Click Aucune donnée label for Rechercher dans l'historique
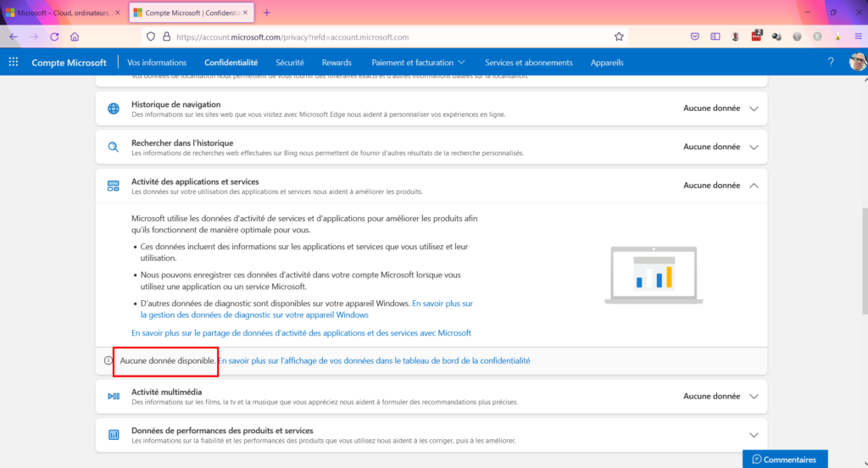 (x=711, y=147)
